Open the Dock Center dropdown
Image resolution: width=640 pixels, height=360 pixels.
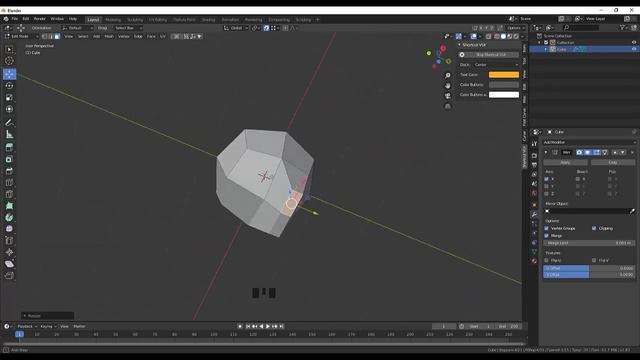pos(496,64)
